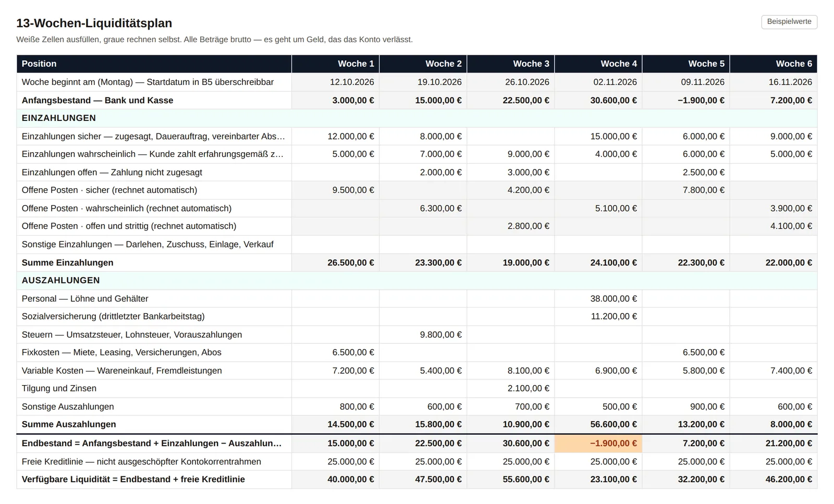Edit Freie Kreditlinie 25.000,00 € in Woche 1
Screen dimensions: 834x504
coord(335,462)
